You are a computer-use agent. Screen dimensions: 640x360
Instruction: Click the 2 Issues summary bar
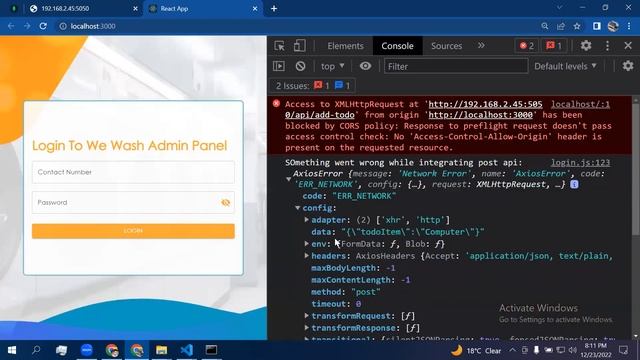click(312, 86)
